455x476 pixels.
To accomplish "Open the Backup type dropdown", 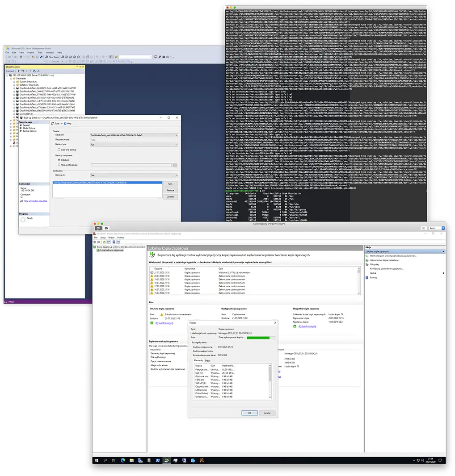I will (134, 145).
